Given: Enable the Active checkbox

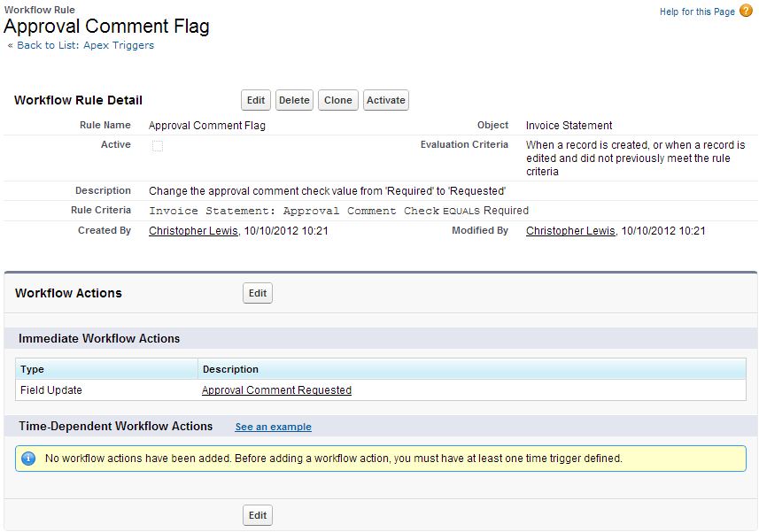Looking at the screenshot, I should [x=158, y=145].
